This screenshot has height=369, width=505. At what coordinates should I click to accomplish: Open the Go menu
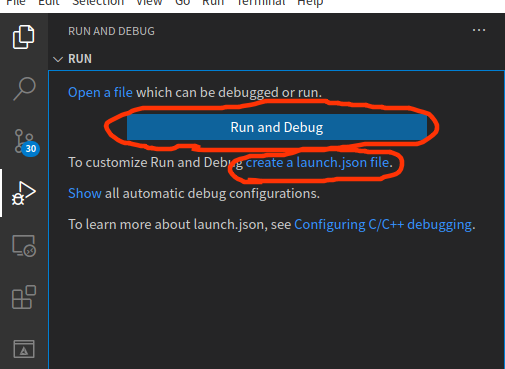pyautogui.click(x=182, y=3)
